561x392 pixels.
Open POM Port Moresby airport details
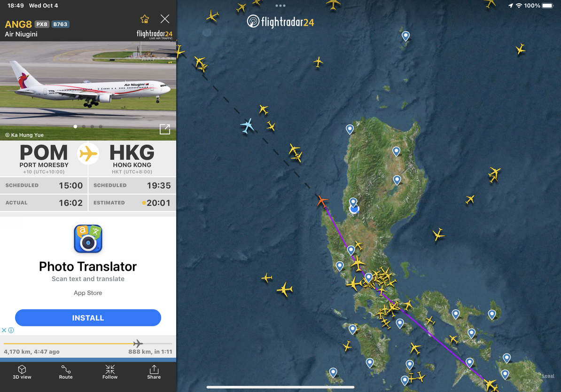click(x=44, y=158)
